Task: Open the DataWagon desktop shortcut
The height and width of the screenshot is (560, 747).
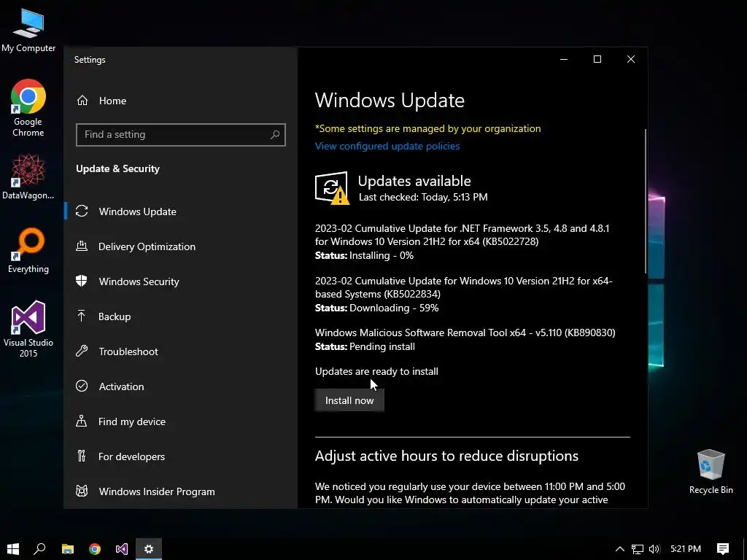Action: click(28, 176)
